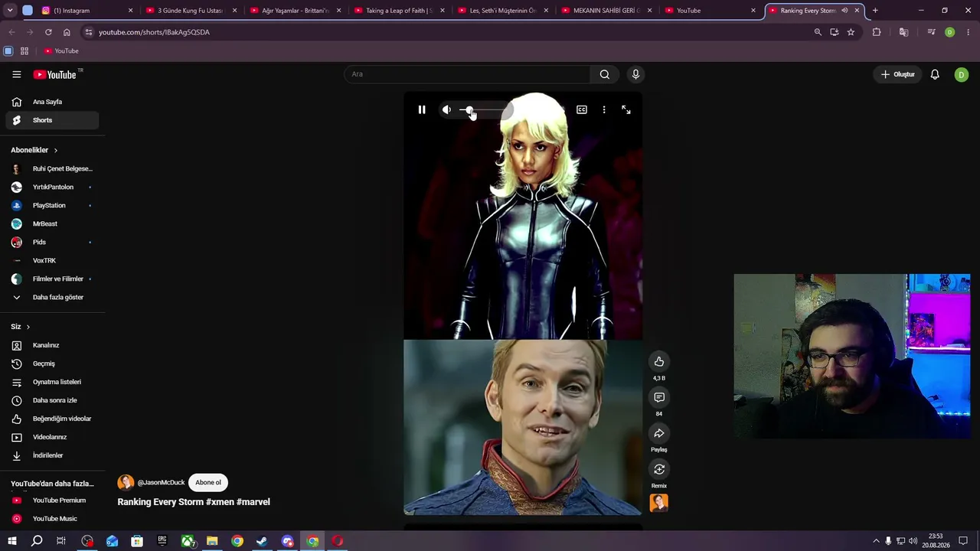Screen dimensions: 980x551
Task: Click the address bar URL
Action: tap(154, 32)
